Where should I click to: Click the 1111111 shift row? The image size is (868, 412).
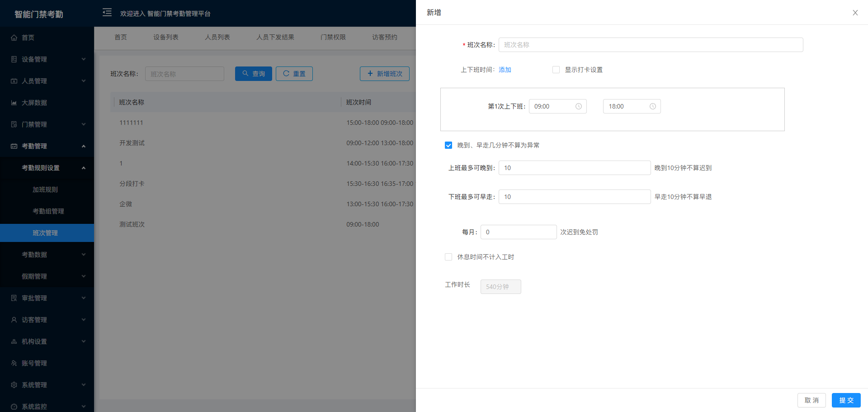pyautogui.click(x=263, y=123)
